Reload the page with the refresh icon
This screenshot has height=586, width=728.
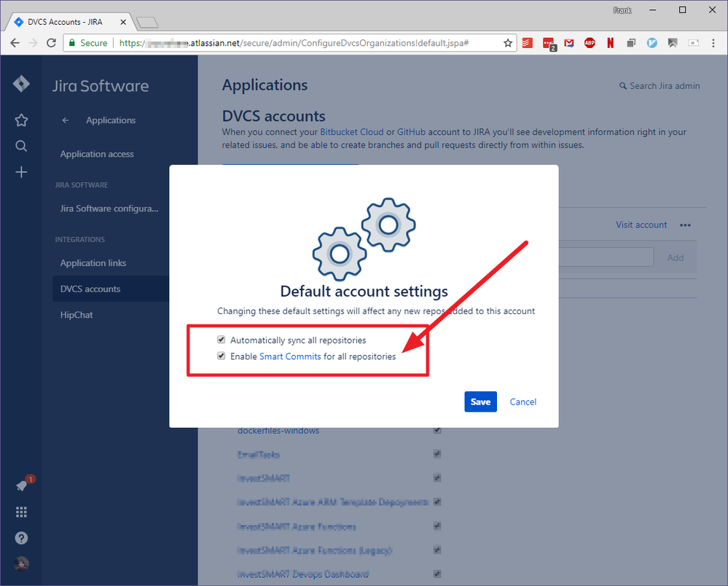pos(52,43)
